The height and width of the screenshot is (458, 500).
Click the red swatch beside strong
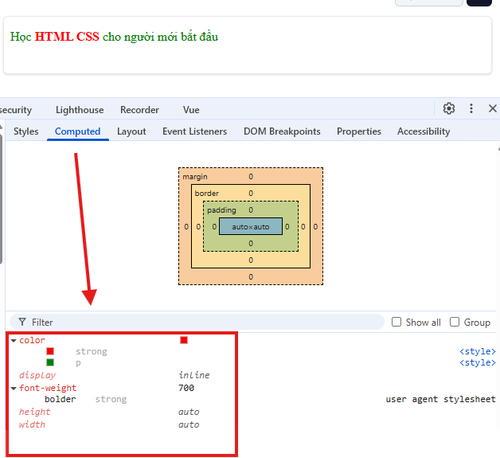(50, 351)
